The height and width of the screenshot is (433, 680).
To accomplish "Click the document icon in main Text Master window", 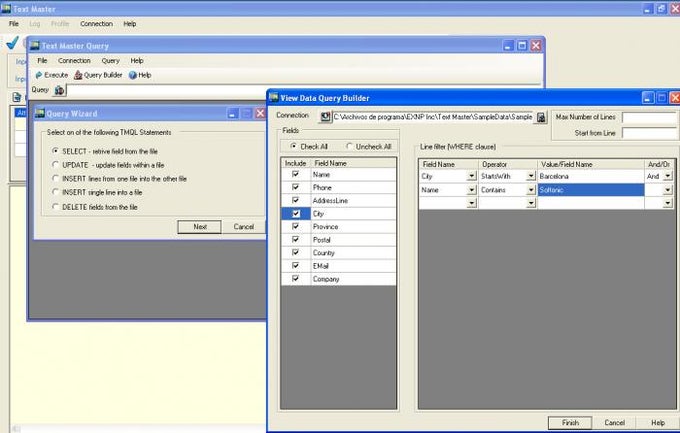I will [17, 97].
